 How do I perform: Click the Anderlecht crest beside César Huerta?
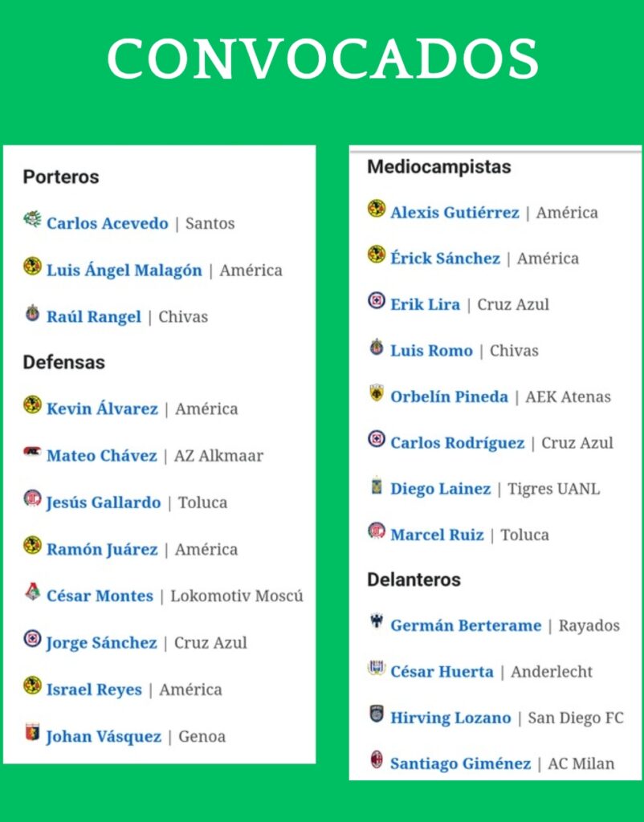coord(377,668)
